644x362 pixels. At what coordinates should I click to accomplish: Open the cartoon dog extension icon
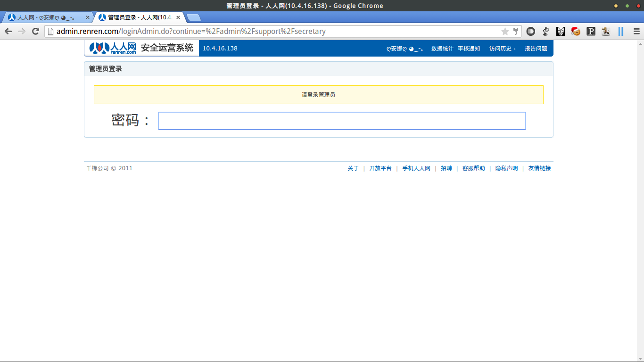click(606, 32)
